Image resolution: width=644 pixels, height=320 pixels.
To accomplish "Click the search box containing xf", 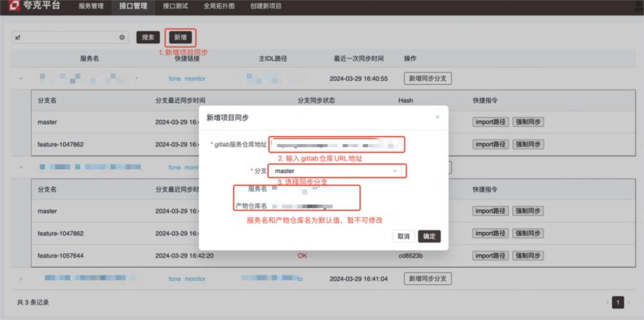I will (70, 38).
